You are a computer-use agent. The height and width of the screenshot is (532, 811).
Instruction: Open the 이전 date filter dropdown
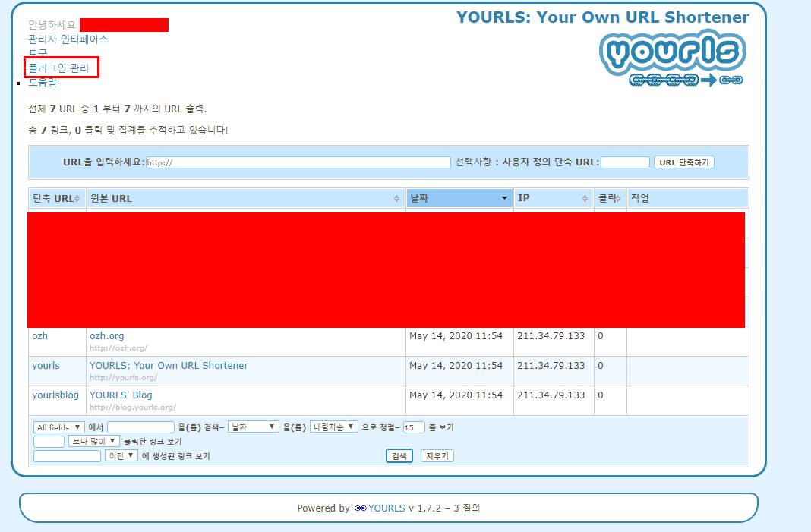click(x=121, y=456)
